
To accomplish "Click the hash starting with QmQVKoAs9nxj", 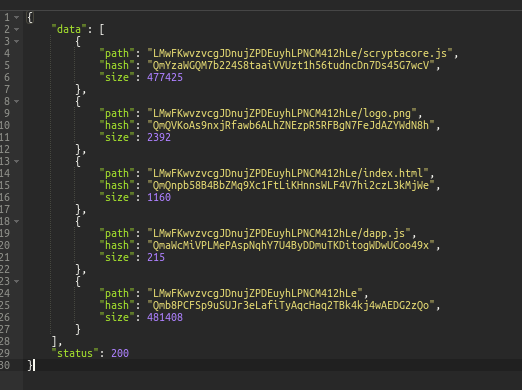I will (x=291, y=125).
